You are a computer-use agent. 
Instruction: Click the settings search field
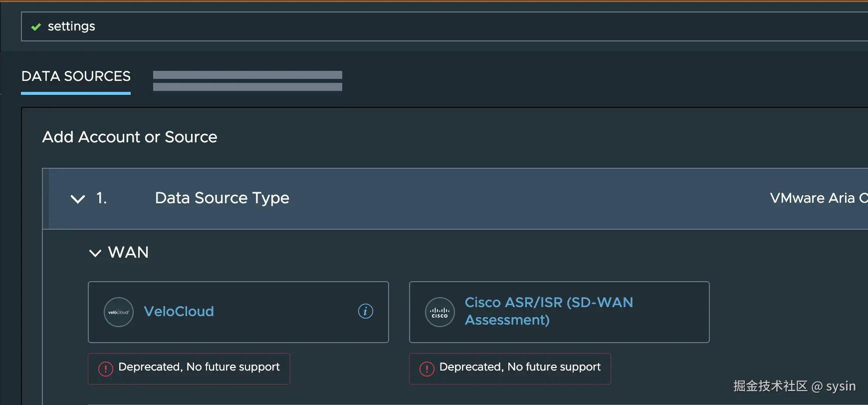click(x=449, y=26)
